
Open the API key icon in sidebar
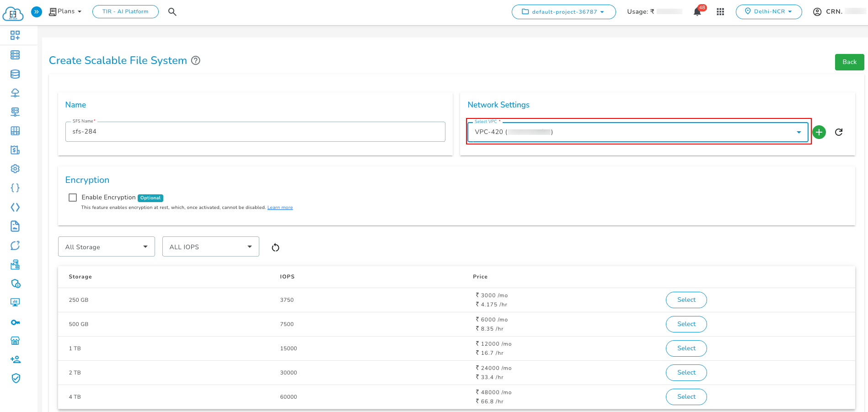pos(15,322)
